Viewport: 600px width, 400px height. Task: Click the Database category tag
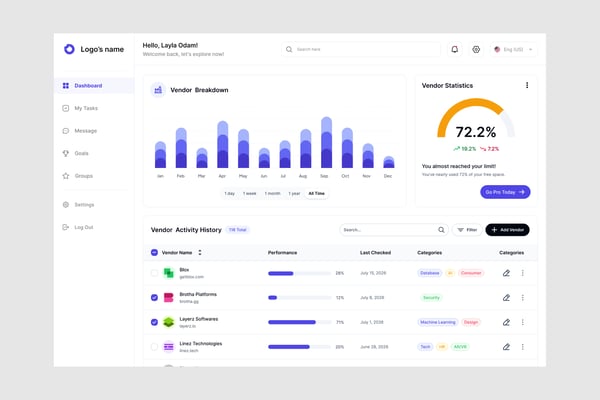[x=430, y=273]
